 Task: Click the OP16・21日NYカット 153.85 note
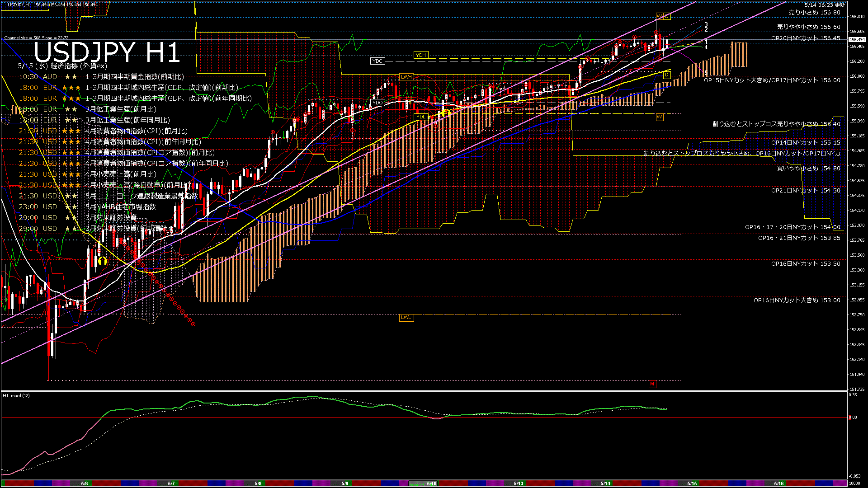pyautogui.click(x=799, y=238)
